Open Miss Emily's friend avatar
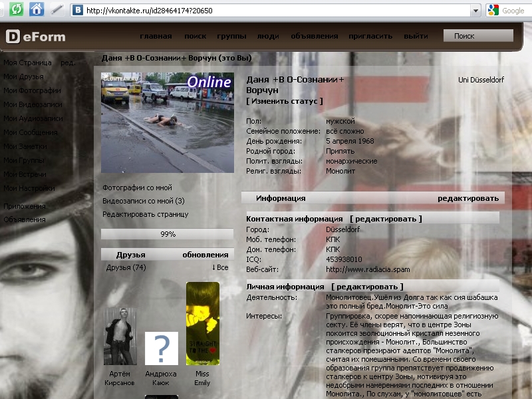Screen dimensions: 532x399 click(202, 323)
